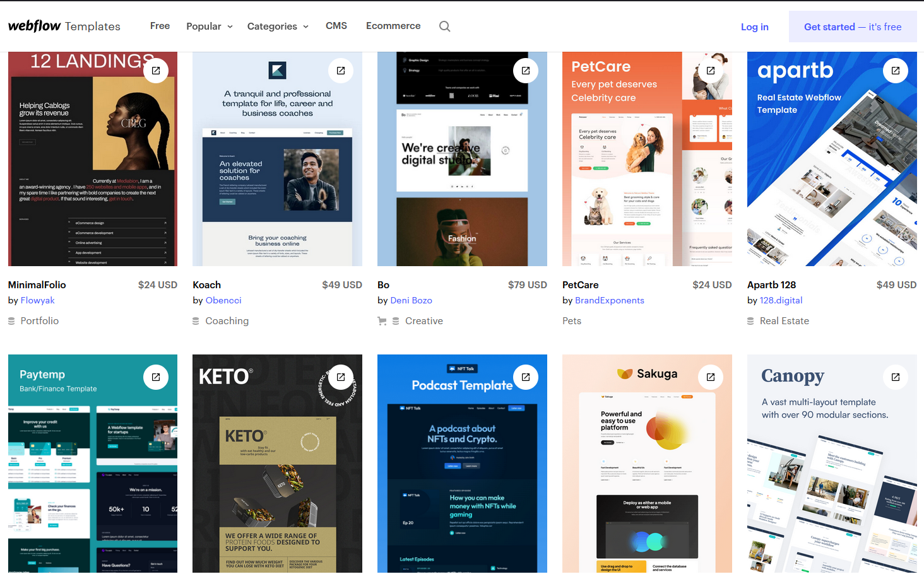Open the Koach coaching template thumbnail
924x579 pixels.
[278, 159]
